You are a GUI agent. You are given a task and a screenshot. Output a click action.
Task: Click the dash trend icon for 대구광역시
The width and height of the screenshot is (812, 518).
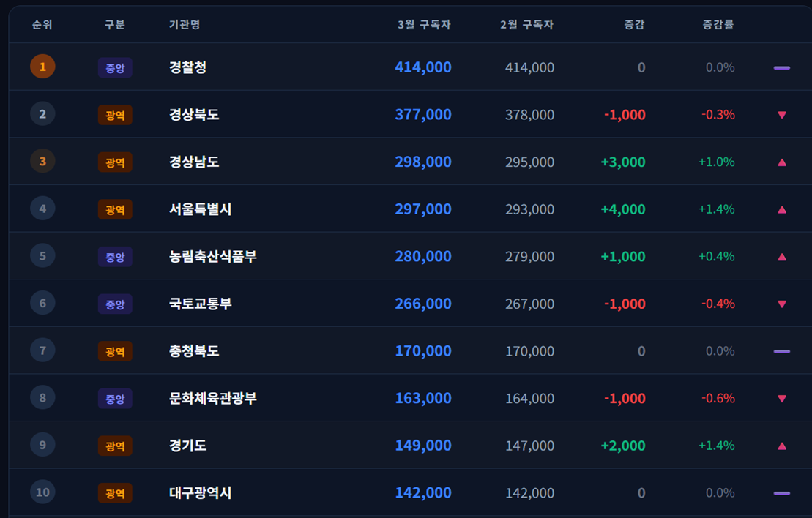point(781,493)
